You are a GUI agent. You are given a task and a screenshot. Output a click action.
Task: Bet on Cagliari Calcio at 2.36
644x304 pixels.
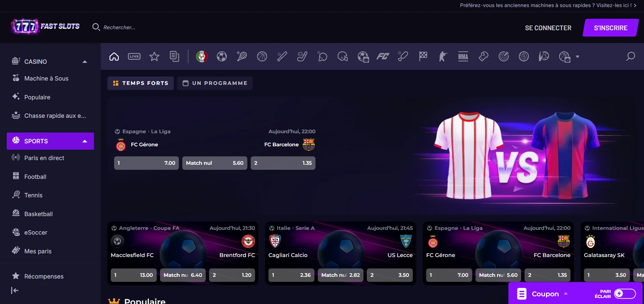tap(291, 275)
